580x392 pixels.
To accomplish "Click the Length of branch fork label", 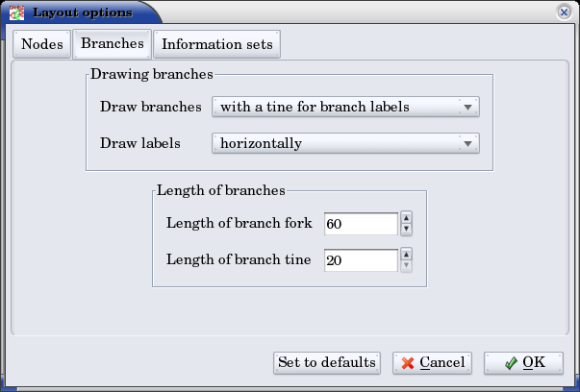I will coord(239,223).
